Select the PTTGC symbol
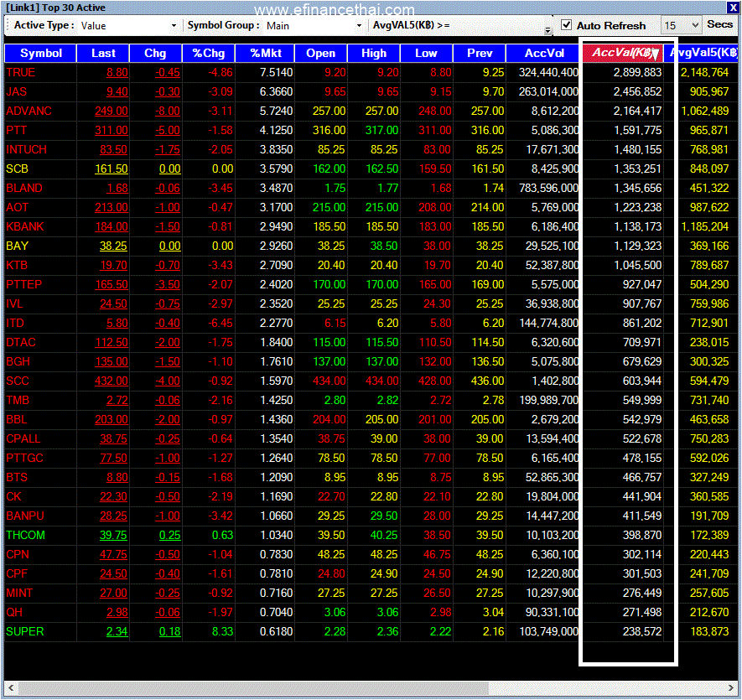 (24, 459)
